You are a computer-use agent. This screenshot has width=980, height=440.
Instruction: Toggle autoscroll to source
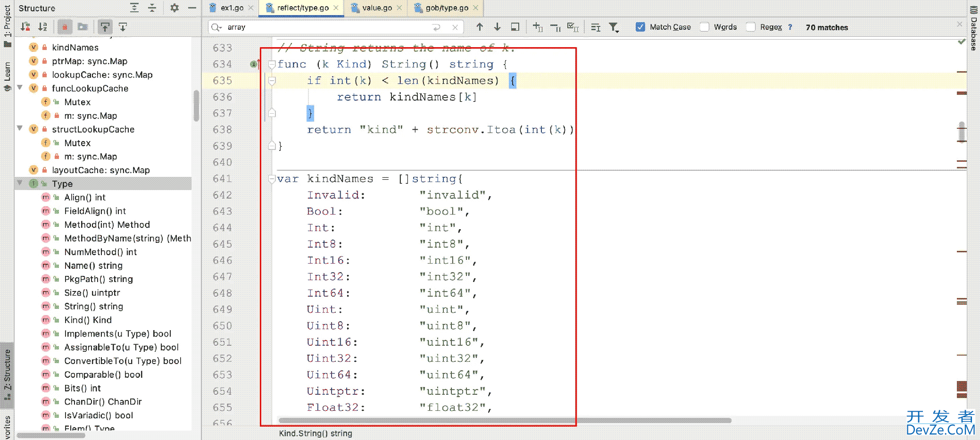pos(105,27)
